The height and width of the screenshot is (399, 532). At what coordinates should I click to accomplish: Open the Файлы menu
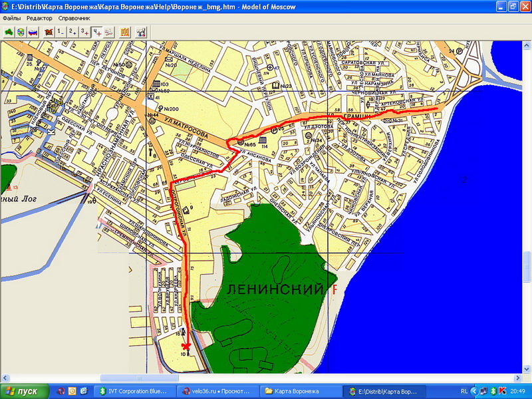pyautogui.click(x=11, y=18)
